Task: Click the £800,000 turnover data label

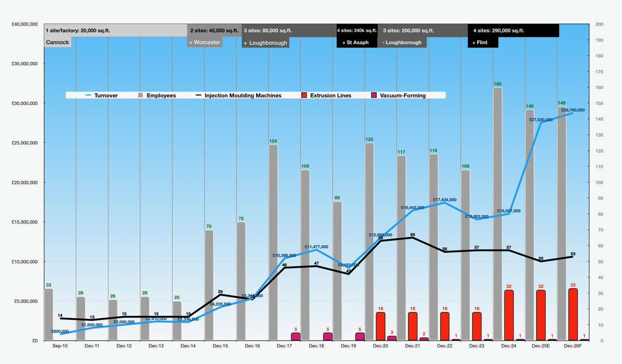Action: coord(60,331)
